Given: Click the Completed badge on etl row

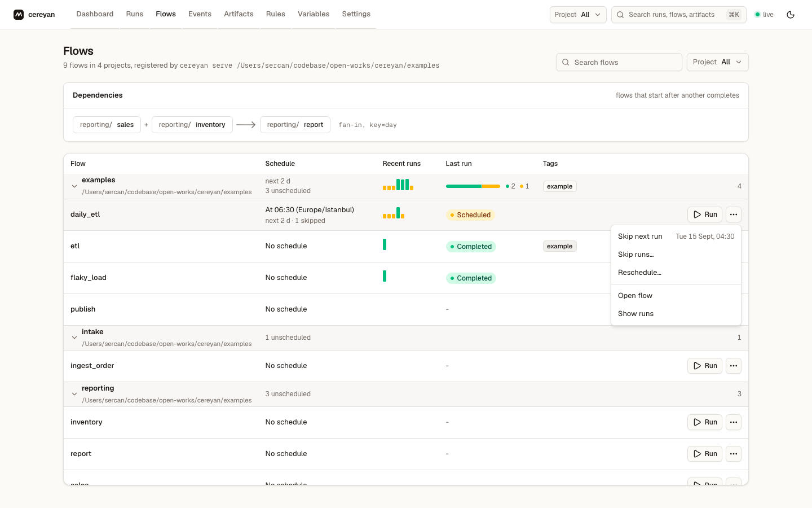Looking at the screenshot, I should coord(471,247).
